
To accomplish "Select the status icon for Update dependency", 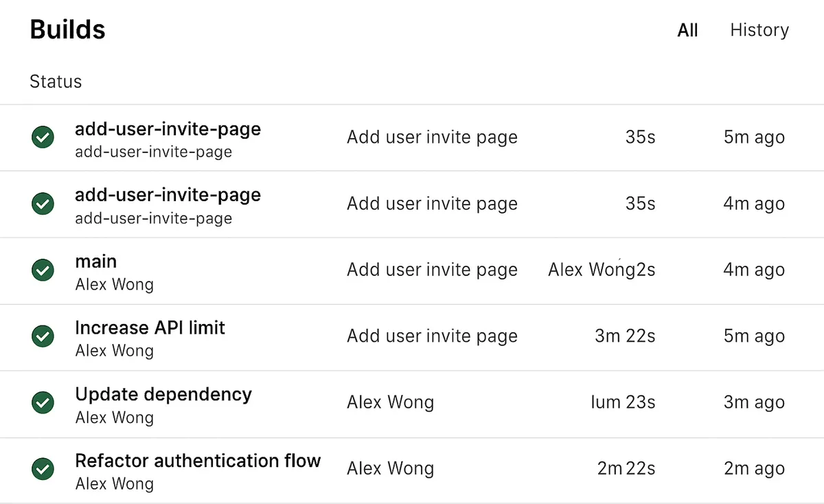I will point(43,402).
